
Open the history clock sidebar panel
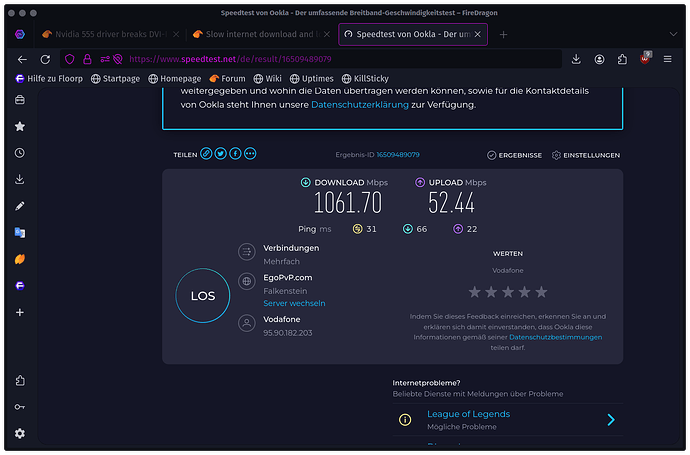point(20,153)
